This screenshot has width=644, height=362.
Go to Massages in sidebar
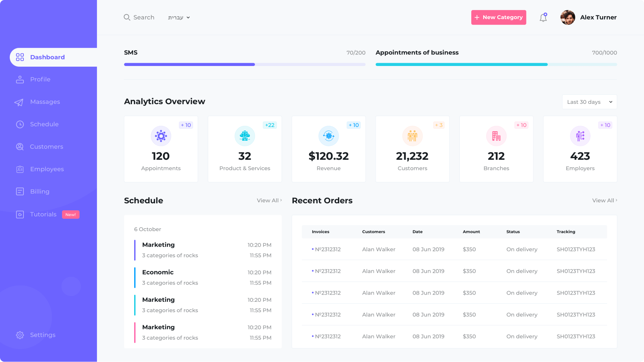(45, 102)
